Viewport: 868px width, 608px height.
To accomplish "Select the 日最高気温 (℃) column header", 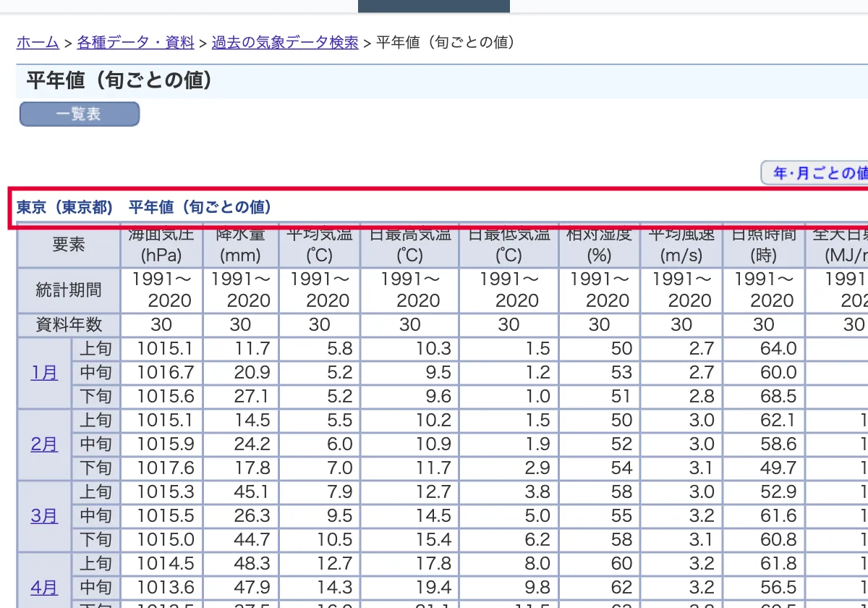I will [x=409, y=245].
